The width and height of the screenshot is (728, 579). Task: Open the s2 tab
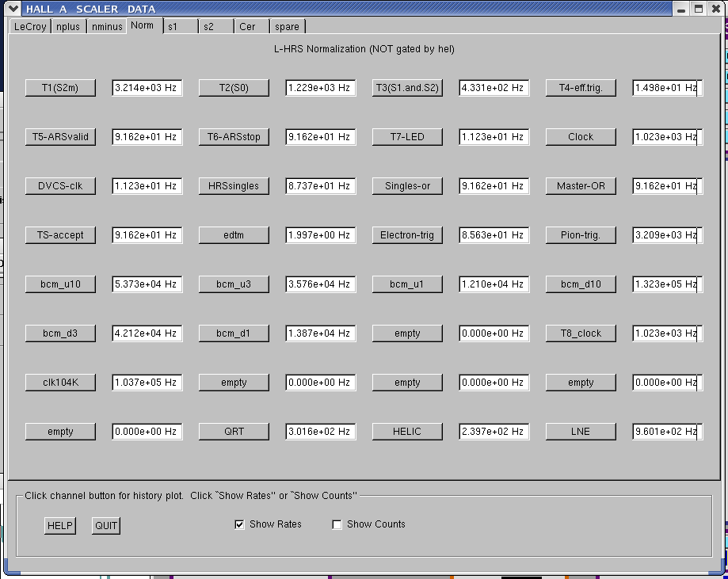coord(217,26)
